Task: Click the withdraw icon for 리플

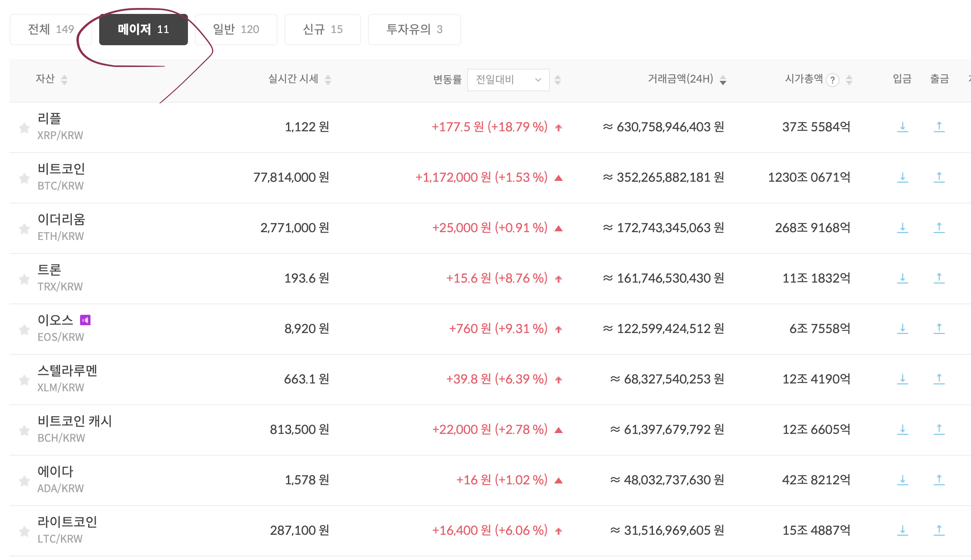Action: coord(940,127)
